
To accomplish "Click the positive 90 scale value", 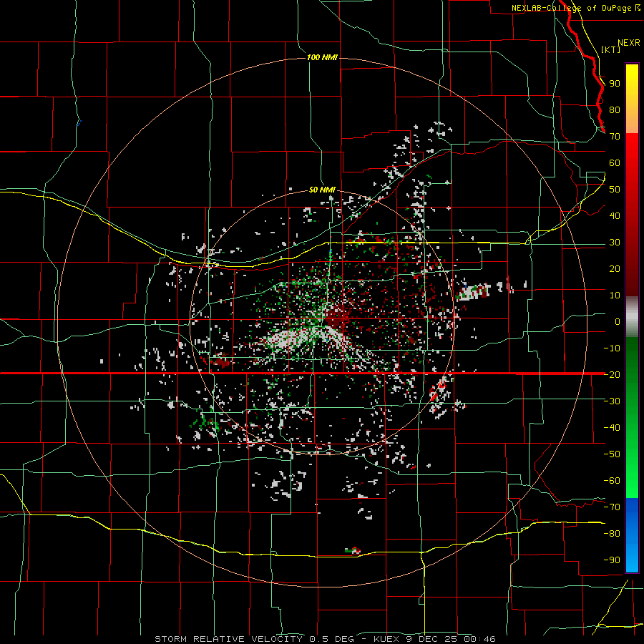I will coord(615,84).
